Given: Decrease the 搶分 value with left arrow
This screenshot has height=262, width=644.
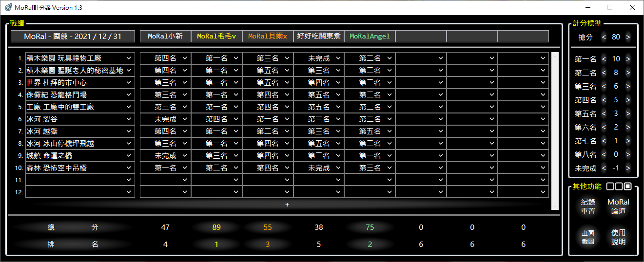Looking at the screenshot, I should [x=604, y=37].
